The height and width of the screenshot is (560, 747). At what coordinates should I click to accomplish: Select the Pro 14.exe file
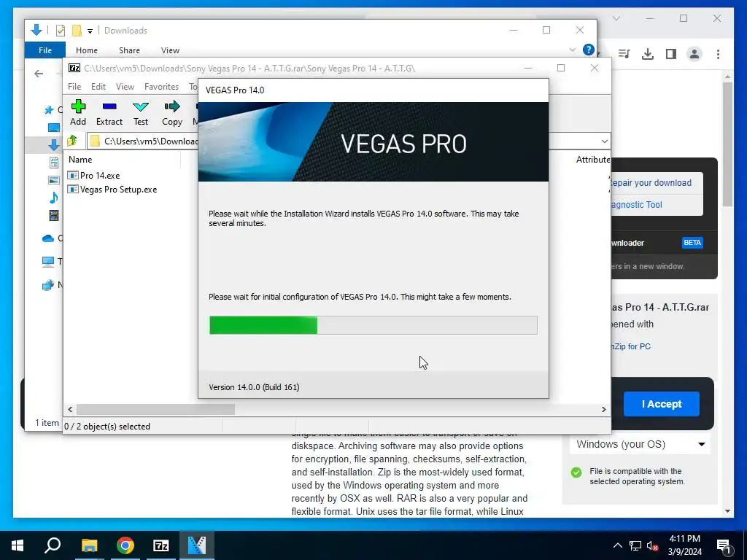tap(94, 176)
